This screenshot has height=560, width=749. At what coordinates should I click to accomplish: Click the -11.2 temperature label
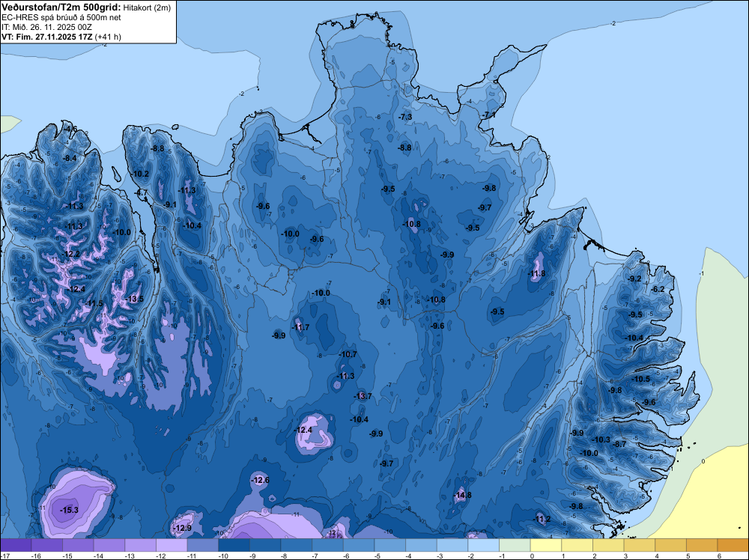(542, 519)
